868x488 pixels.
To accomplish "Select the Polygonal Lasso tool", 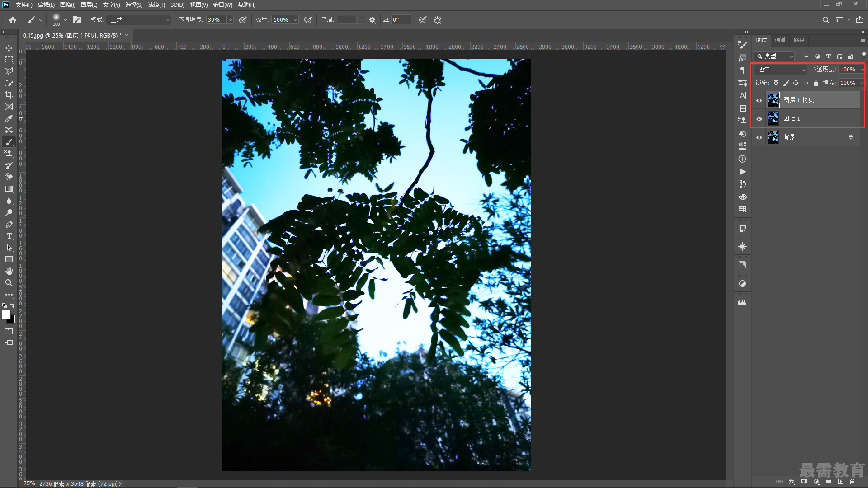I will (x=9, y=71).
